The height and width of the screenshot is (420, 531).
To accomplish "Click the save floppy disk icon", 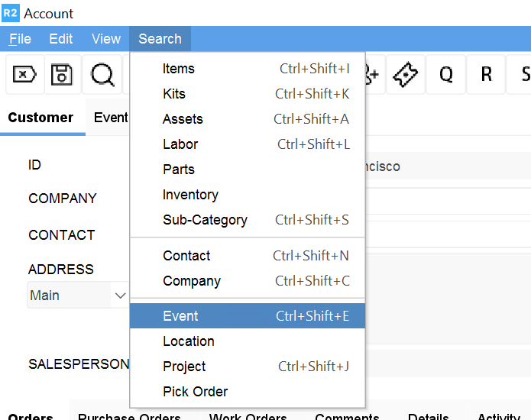I will click(x=62, y=74).
